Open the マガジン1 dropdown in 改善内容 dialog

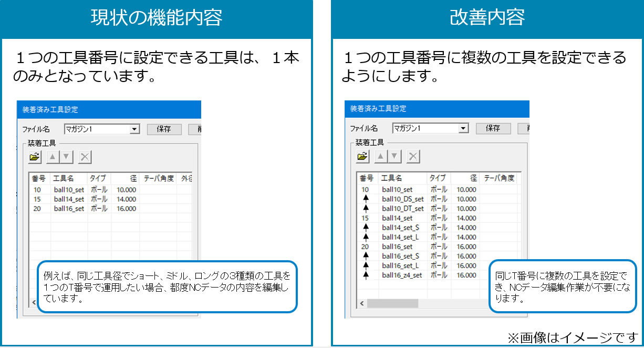coord(463,128)
